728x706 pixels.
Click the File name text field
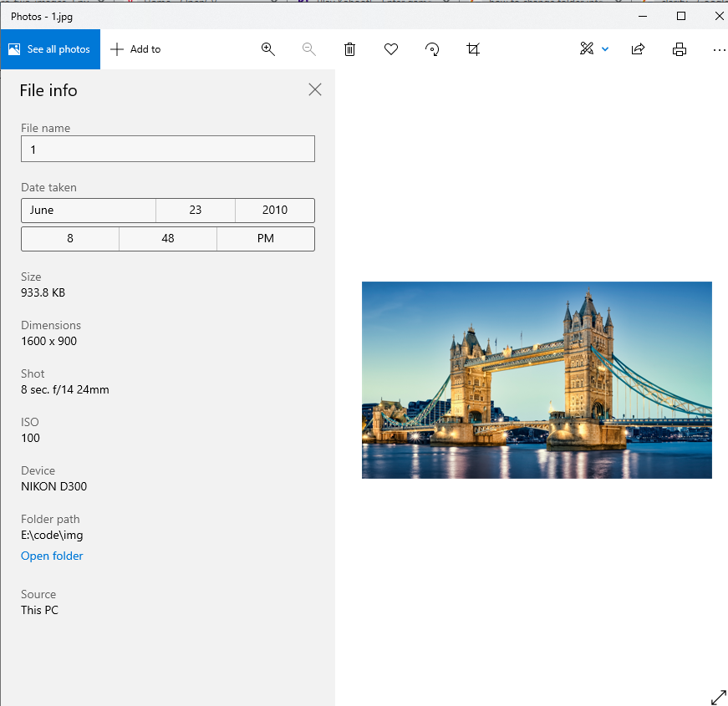pos(168,149)
